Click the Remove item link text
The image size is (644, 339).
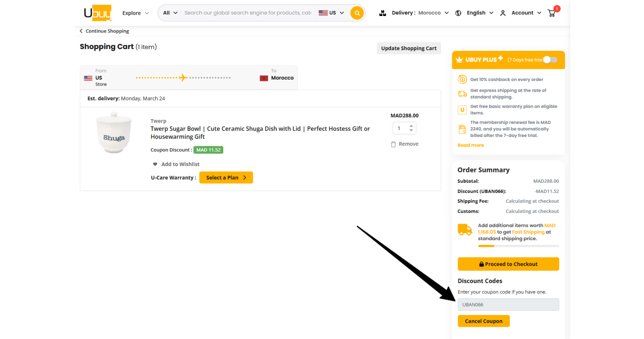tap(409, 144)
